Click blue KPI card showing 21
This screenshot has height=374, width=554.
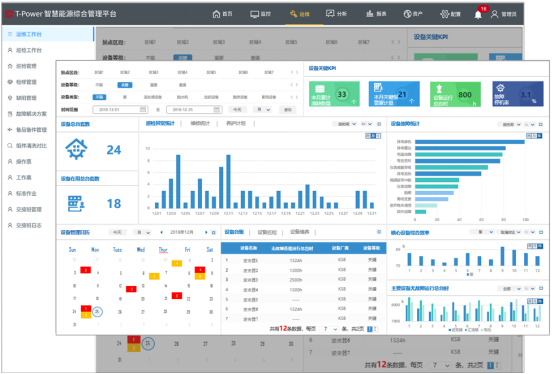pos(394,94)
